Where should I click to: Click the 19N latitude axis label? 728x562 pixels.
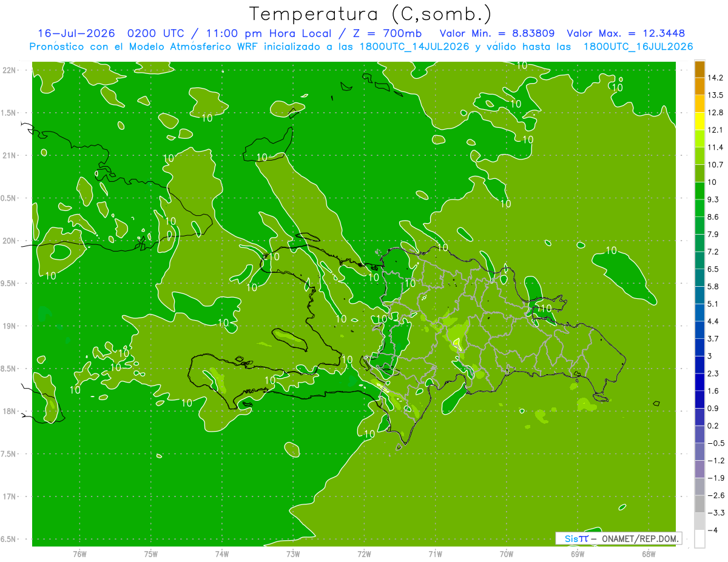10,326
